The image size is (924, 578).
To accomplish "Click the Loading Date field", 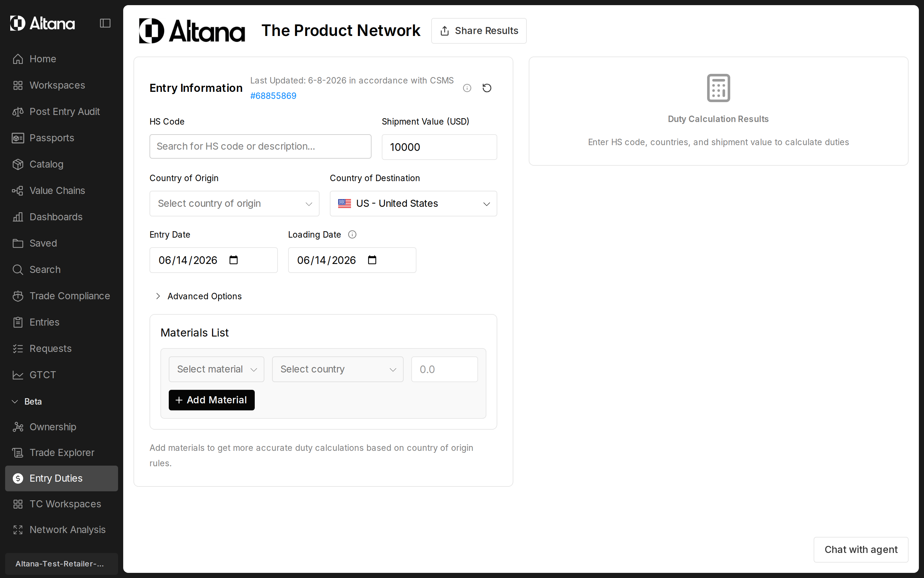I will [352, 260].
